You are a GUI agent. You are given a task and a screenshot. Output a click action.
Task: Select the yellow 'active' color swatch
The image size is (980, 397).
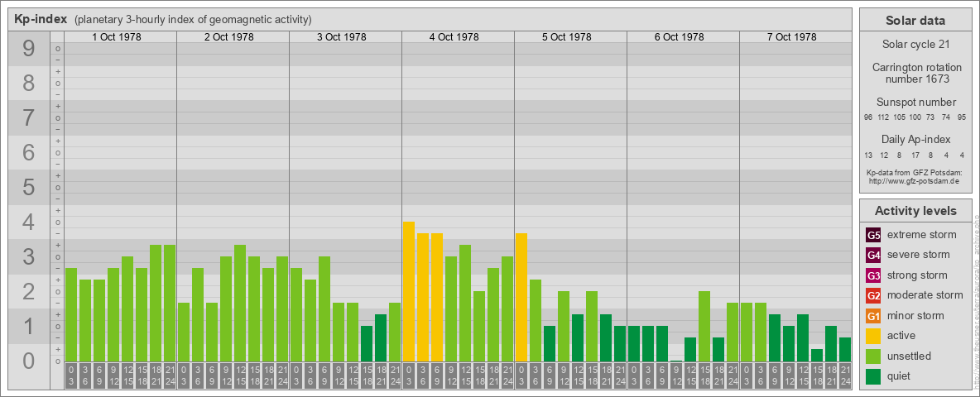click(874, 336)
